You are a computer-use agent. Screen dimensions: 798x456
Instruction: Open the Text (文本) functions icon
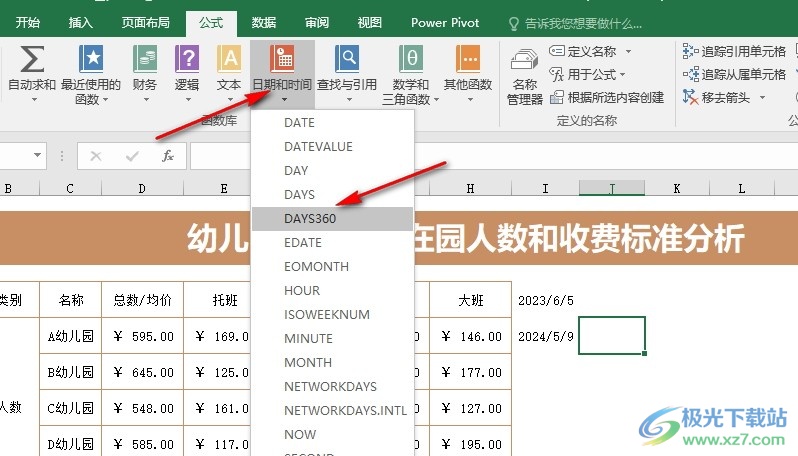(229, 59)
